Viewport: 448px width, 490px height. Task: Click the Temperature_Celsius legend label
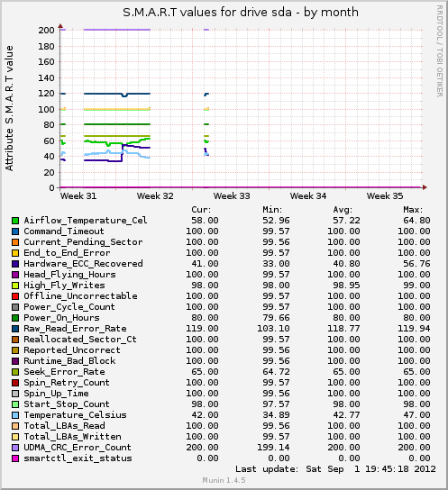[x=76, y=415]
